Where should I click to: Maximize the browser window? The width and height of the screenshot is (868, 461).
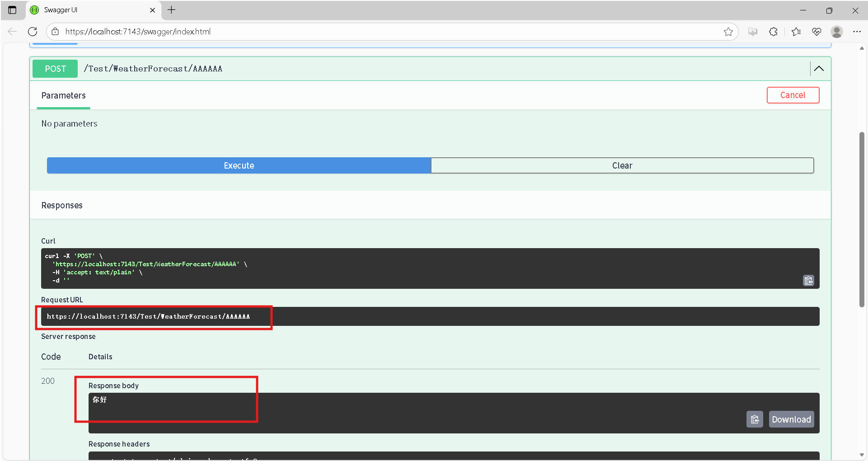(x=829, y=10)
